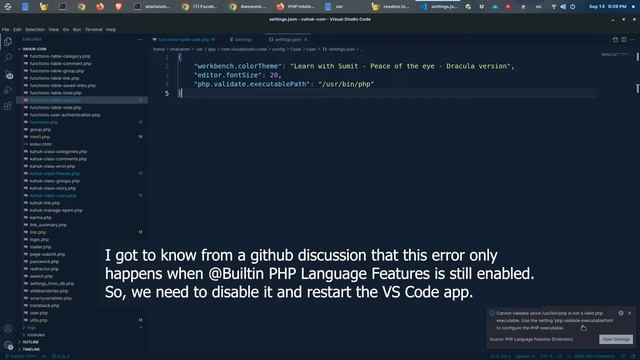
Task: Switch to the settings.json editor tab
Action: 287,40
